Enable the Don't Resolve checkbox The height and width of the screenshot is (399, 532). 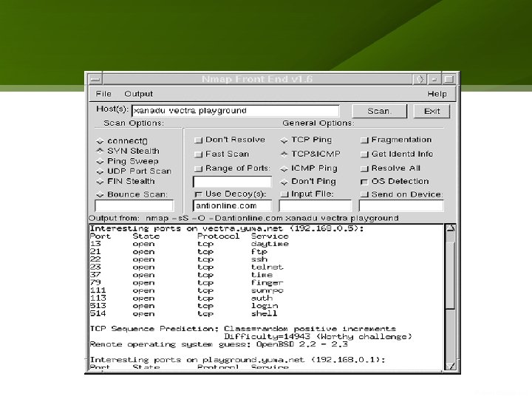click(x=198, y=140)
